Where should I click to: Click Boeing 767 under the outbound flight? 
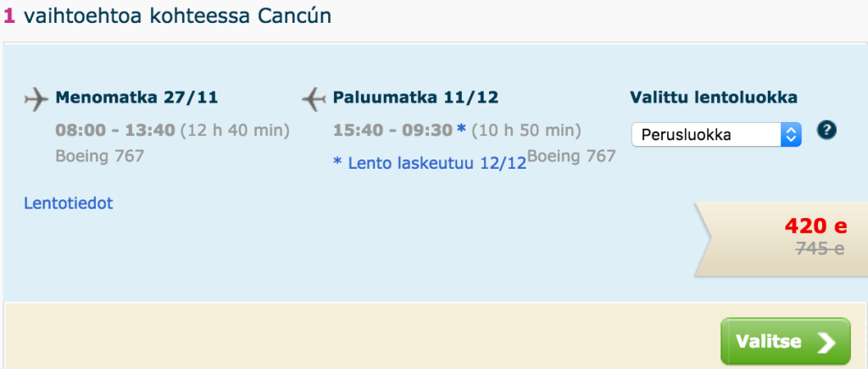click(99, 156)
